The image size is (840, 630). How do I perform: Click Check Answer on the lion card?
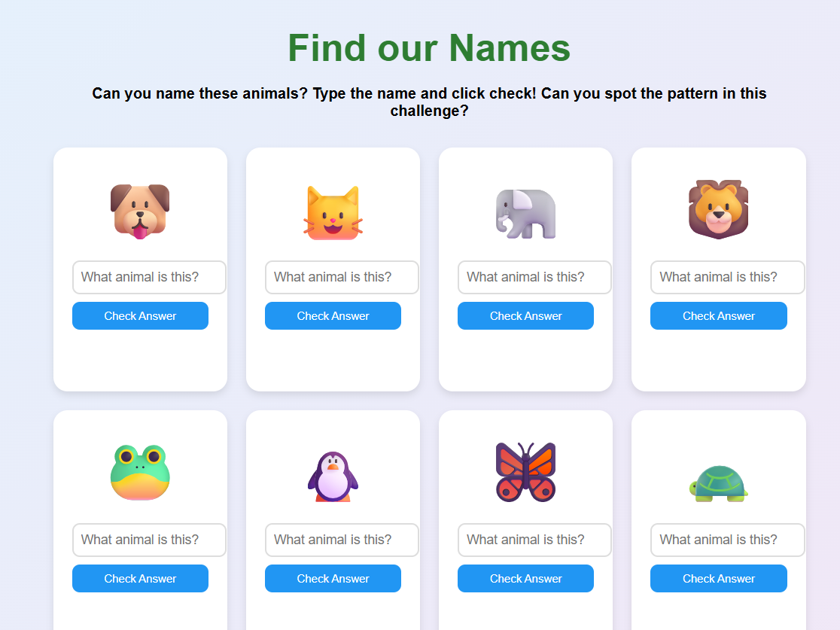tap(718, 316)
